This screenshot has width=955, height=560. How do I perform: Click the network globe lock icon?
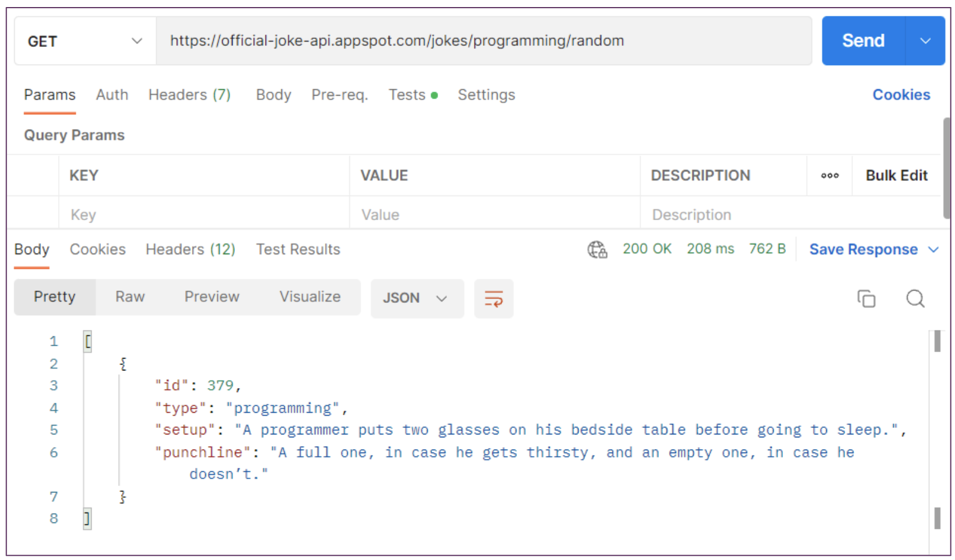click(x=597, y=249)
